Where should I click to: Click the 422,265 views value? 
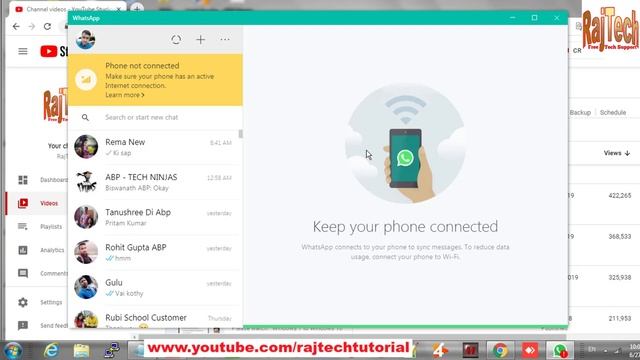pyautogui.click(x=620, y=196)
